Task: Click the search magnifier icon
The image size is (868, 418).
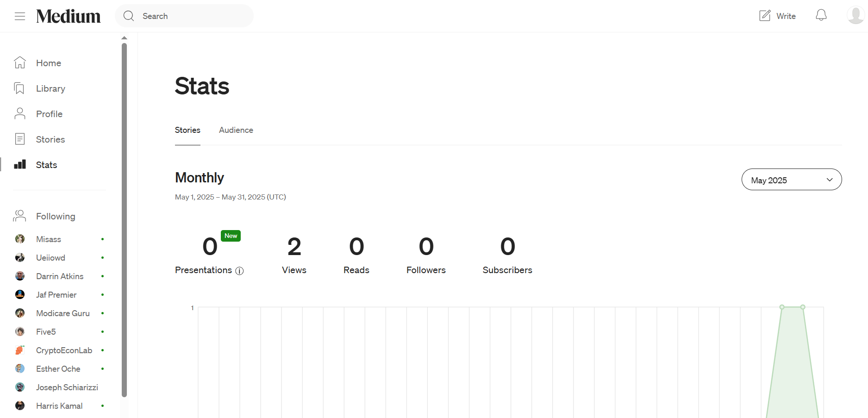Action: click(x=129, y=16)
